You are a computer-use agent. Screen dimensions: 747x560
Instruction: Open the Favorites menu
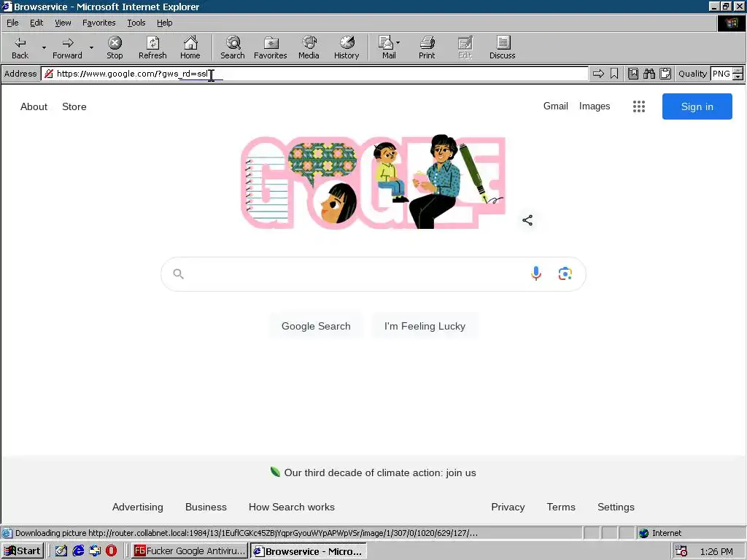pos(98,23)
